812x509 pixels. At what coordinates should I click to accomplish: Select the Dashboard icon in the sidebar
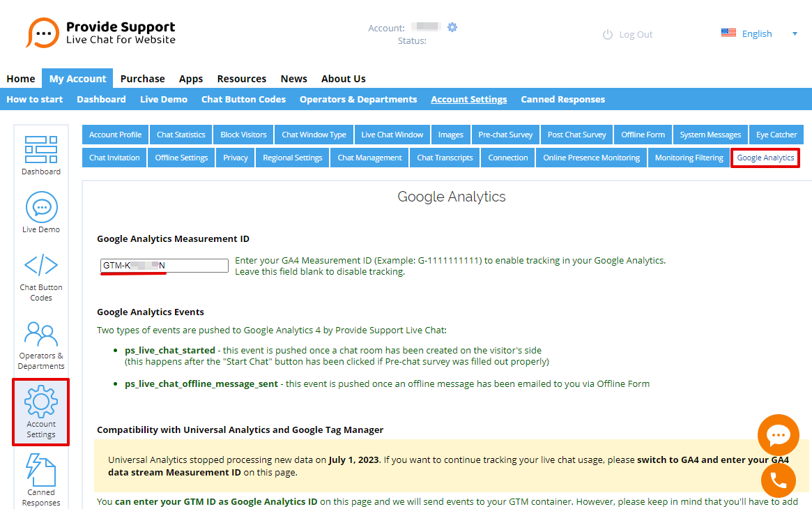[x=40, y=149]
